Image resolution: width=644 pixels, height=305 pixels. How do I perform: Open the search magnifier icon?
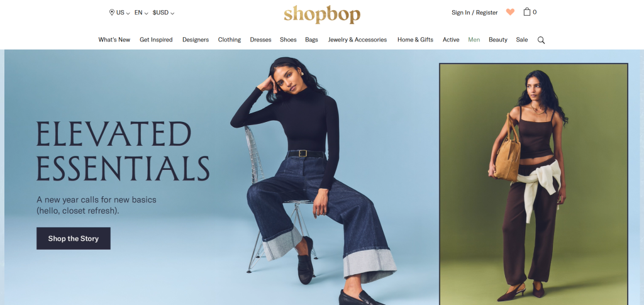pos(541,40)
